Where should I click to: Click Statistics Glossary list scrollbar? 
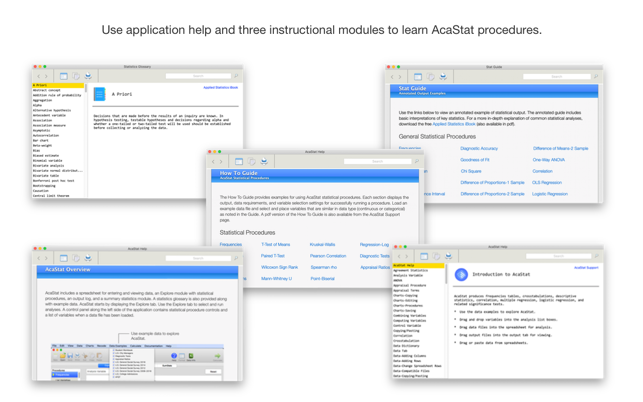point(86,88)
